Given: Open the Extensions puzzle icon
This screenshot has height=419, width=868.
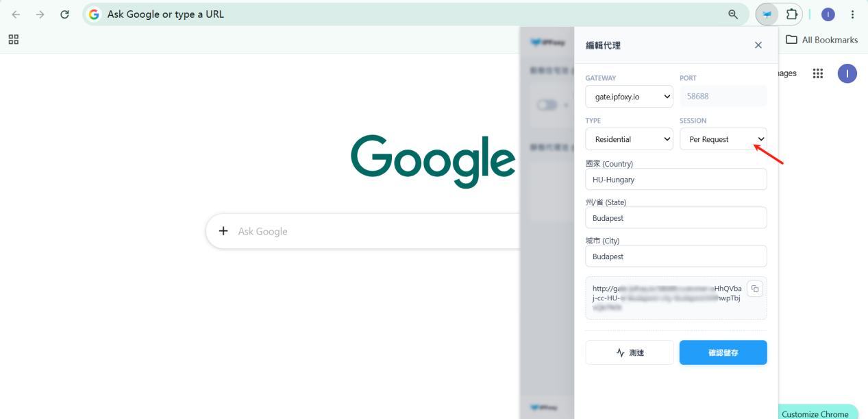Looking at the screenshot, I should click(x=792, y=14).
